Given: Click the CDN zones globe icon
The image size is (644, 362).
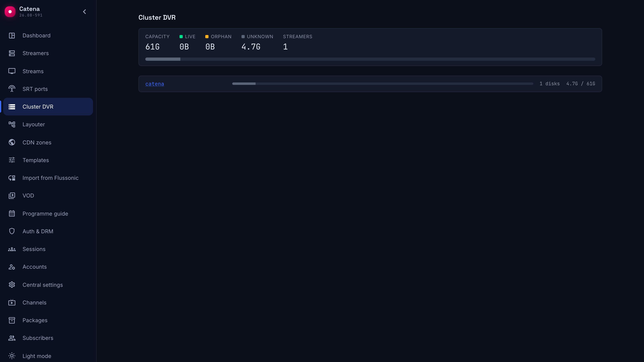Looking at the screenshot, I should [12, 142].
